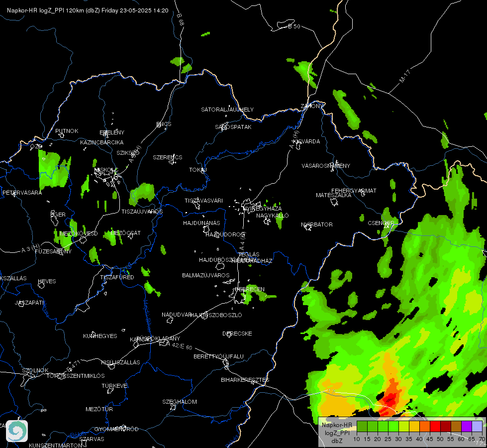
Task: Pick the 10–15 dBZ dark green legend swatch
Action: click(362, 426)
